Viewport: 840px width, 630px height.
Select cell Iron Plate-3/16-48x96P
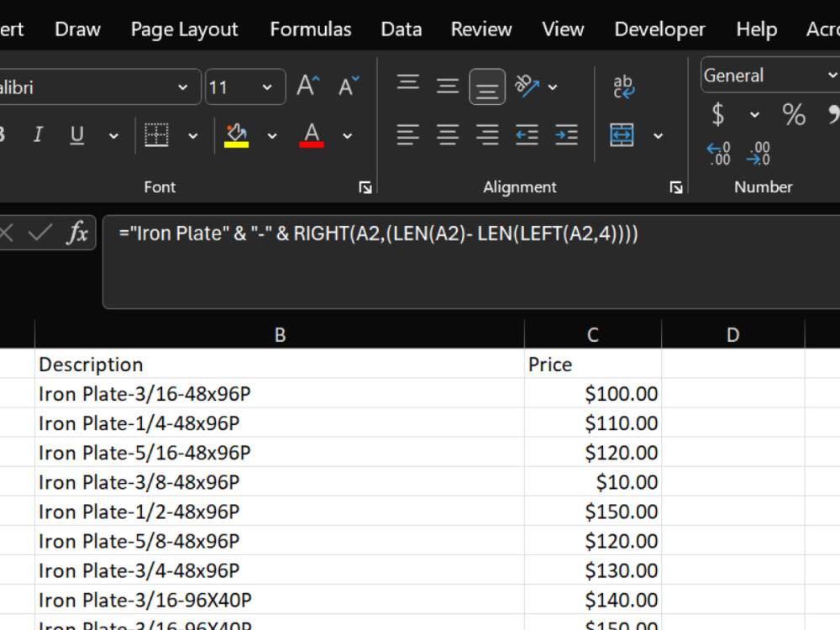pyautogui.click(x=280, y=394)
